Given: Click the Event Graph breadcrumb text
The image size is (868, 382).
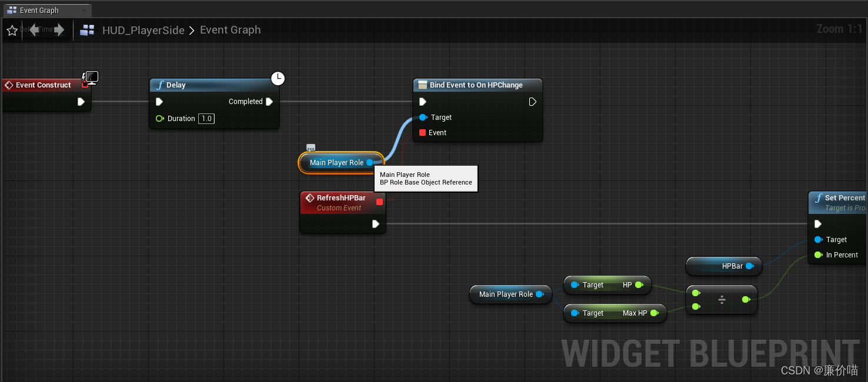Looking at the screenshot, I should [x=230, y=30].
